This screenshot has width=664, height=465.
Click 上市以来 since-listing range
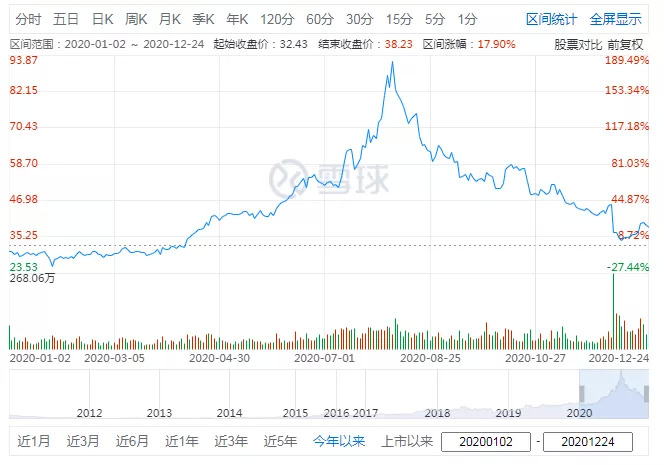pyautogui.click(x=405, y=441)
